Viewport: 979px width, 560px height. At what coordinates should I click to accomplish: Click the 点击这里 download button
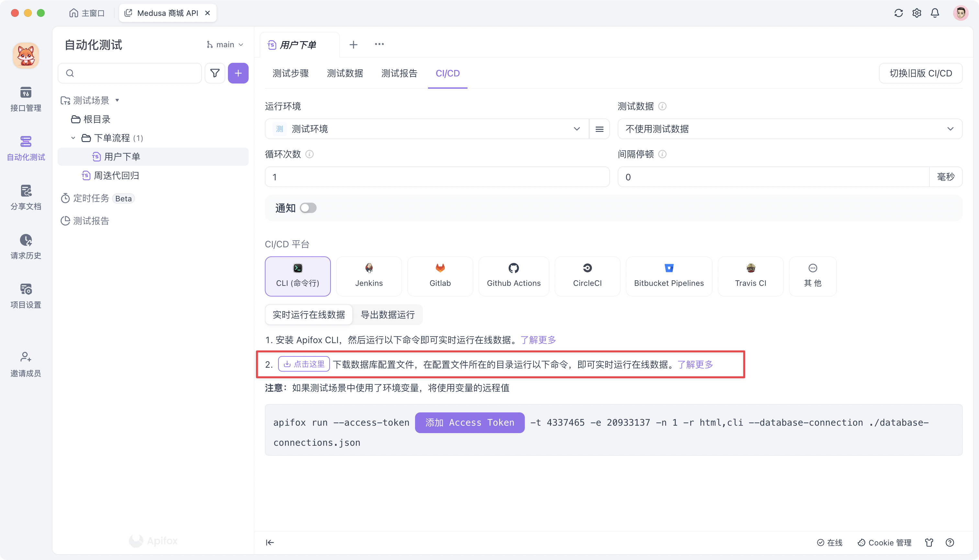pyautogui.click(x=303, y=364)
